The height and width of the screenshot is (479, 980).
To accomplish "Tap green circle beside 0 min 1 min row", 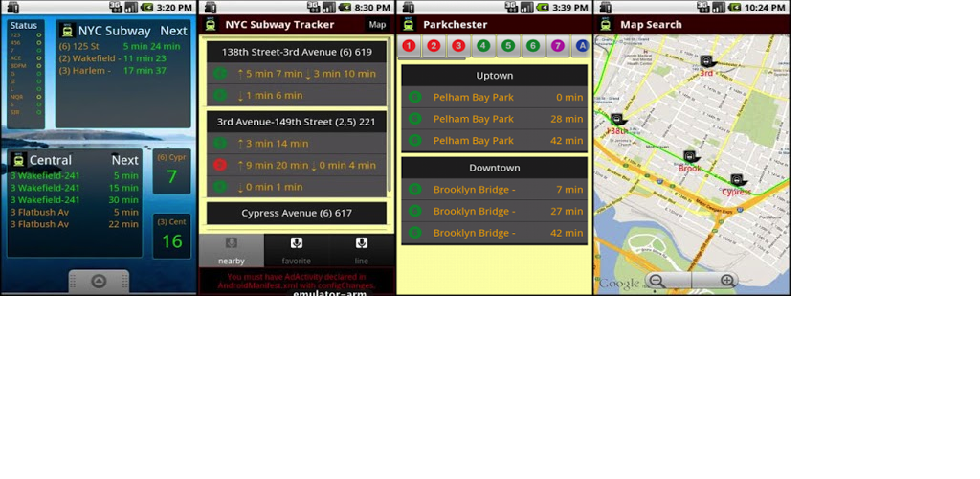I will click(x=219, y=187).
